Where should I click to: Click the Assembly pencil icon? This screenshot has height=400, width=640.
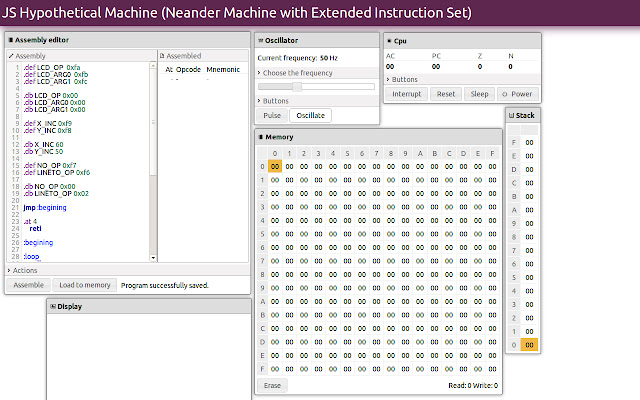(11, 56)
